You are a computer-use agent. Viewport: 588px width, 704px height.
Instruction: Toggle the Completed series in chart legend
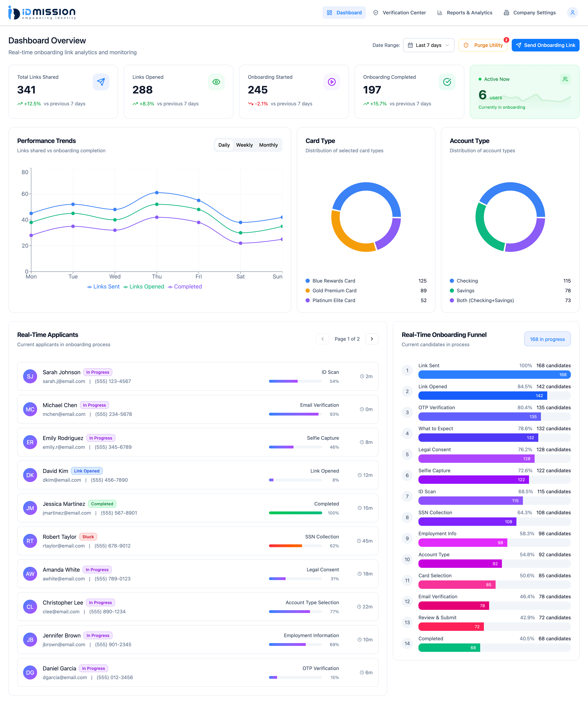[185, 287]
